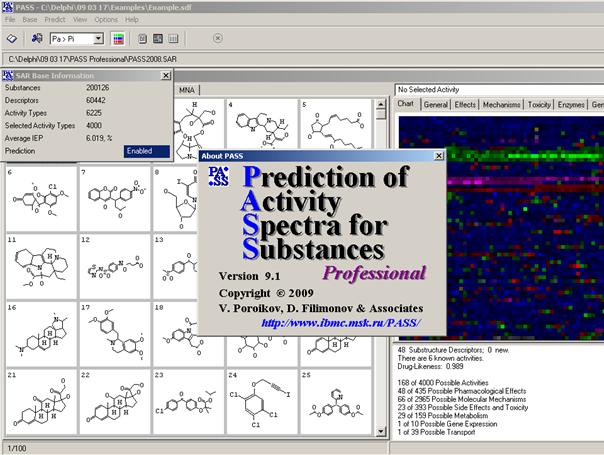Close the SAR Base Information window
Viewport: 604px width, 455px height.
166,76
